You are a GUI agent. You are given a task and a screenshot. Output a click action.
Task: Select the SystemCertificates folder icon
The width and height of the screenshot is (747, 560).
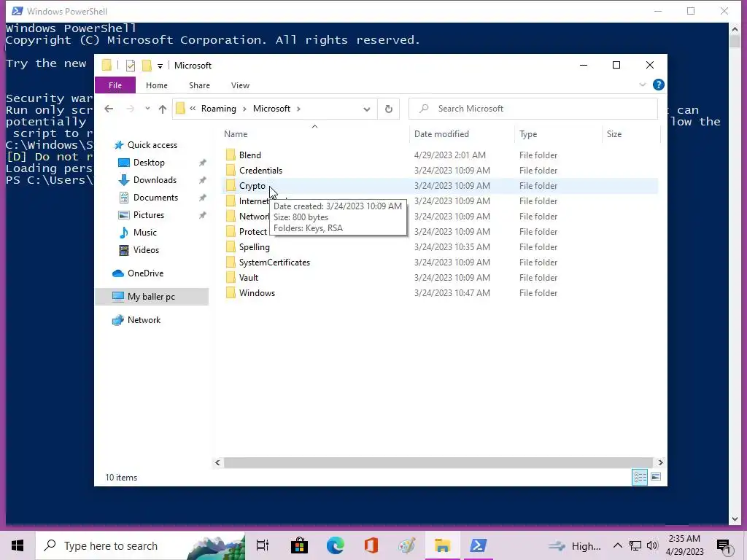coord(231,262)
